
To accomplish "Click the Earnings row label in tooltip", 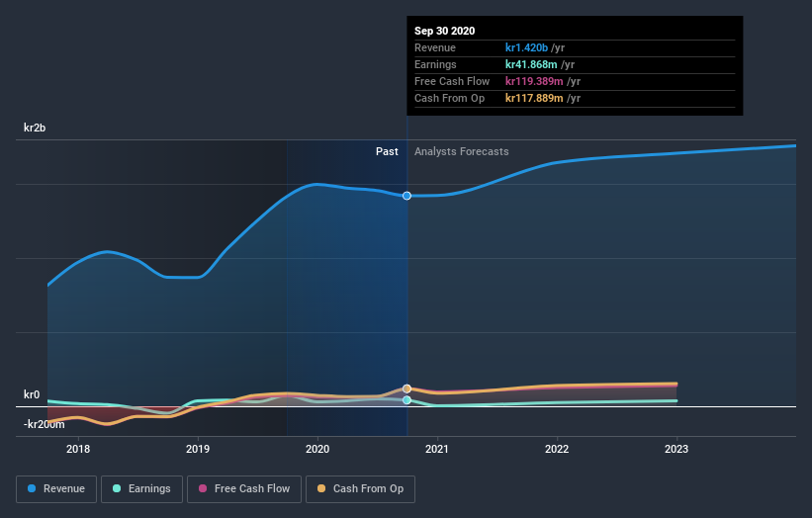I will tap(435, 64).
